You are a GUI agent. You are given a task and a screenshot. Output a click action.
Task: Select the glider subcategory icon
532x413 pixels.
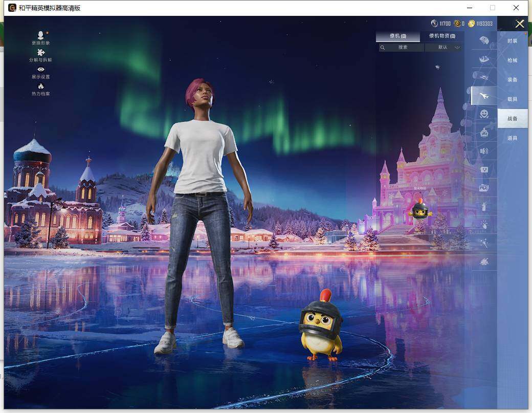point(484,77)
